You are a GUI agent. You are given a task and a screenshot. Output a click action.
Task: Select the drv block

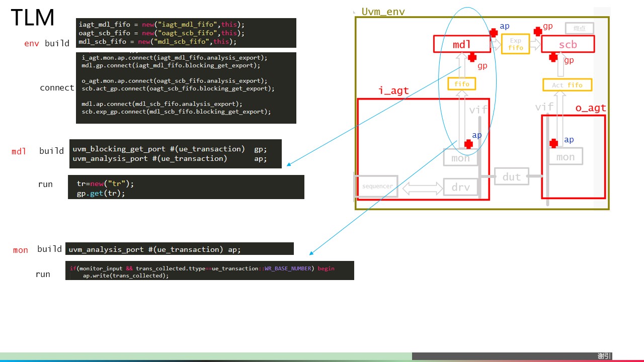460,187
